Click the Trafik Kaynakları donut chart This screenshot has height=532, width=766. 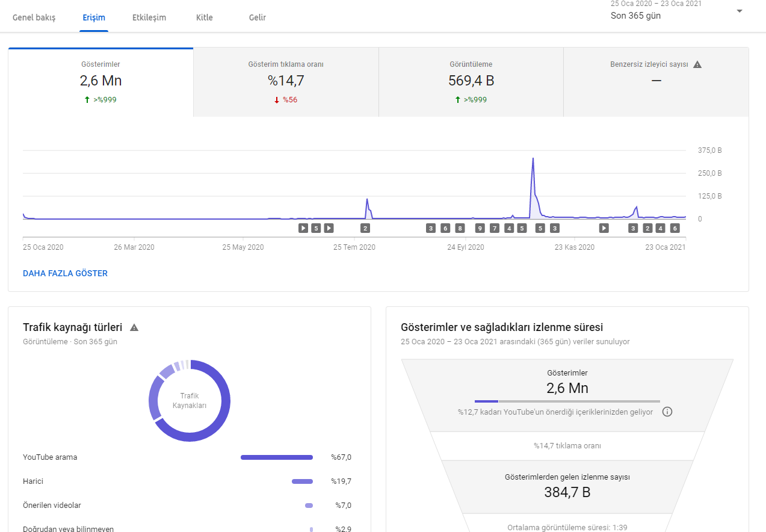pos(190,401)
